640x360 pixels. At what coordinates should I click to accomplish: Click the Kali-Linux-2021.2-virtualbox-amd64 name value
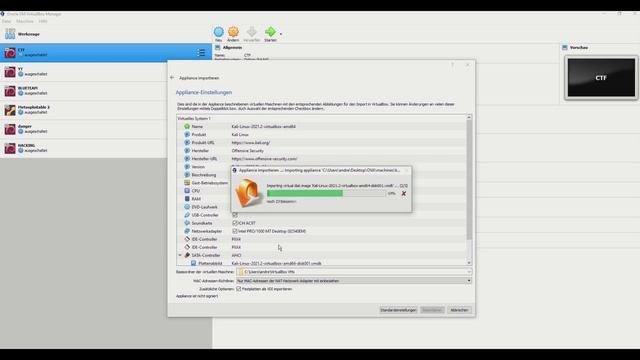(264, 127)
